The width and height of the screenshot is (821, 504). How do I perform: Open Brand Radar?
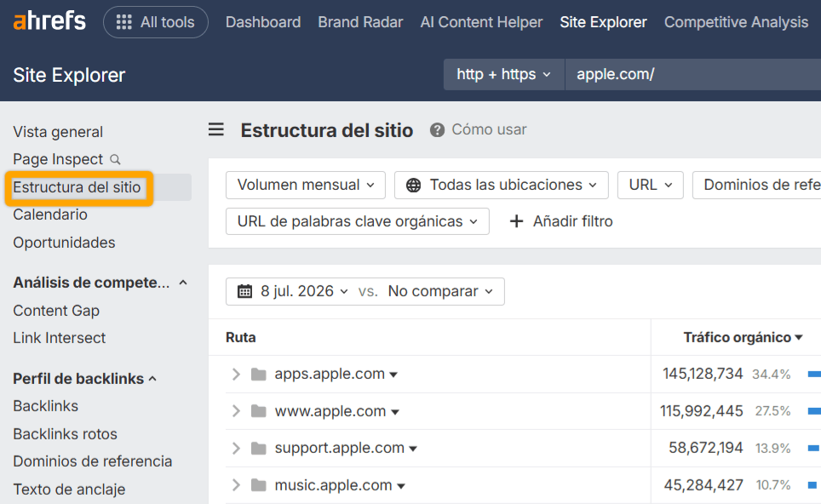tap(360, 22)
